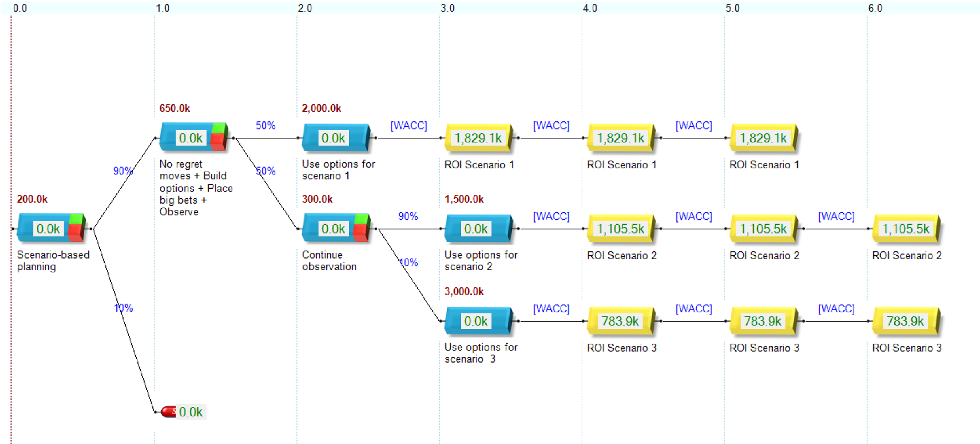Select the 3,000.0k cost label
Screen dimensions: 980x444
[464, 292]
